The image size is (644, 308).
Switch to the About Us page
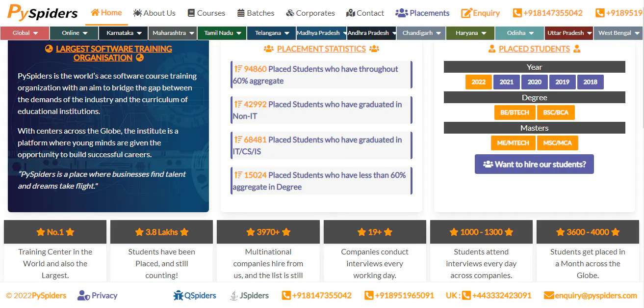[x=154, y=12]
